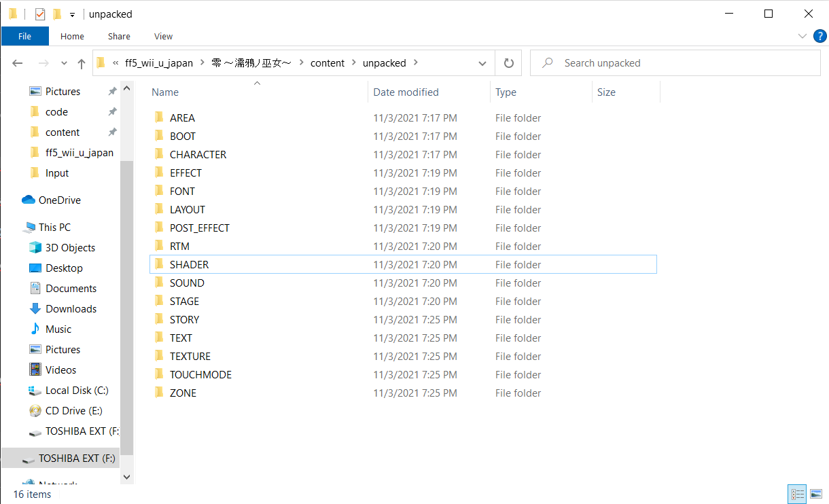Screen dimensions: 829x504
Task: Select the EFFECT folder icon
Action: pyautogui.click(x=158, y=173)
